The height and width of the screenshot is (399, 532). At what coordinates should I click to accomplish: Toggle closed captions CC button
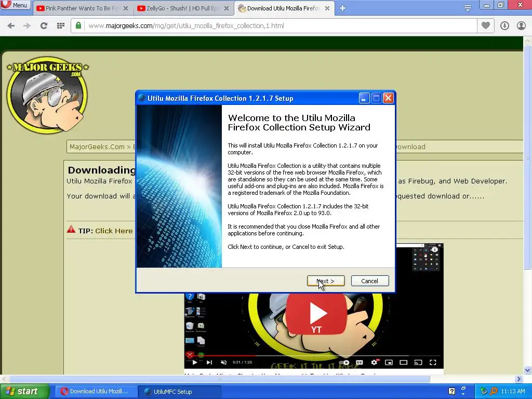pos(360,362)
